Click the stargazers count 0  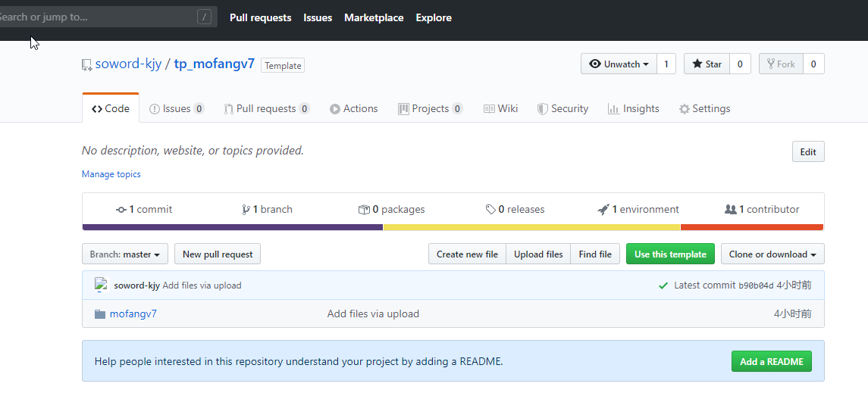click(740, 64)
